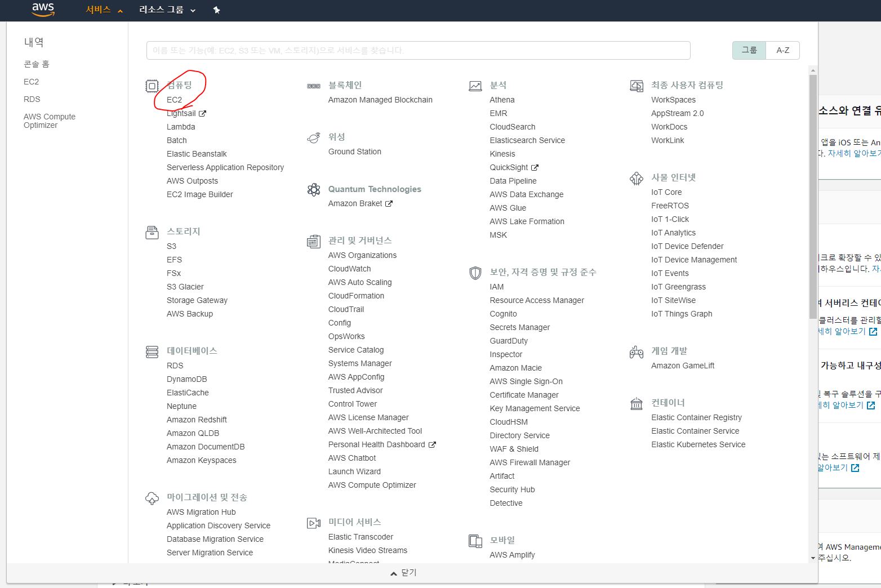Open Key Management Service
This screenshot has width=881, height=588.
(535, 408)
